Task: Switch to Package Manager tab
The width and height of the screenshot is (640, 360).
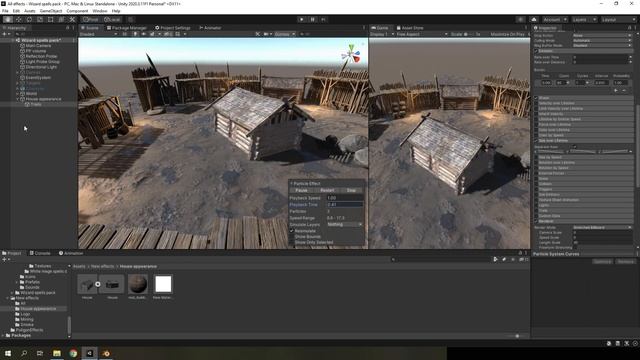Action: pos(126,28)
